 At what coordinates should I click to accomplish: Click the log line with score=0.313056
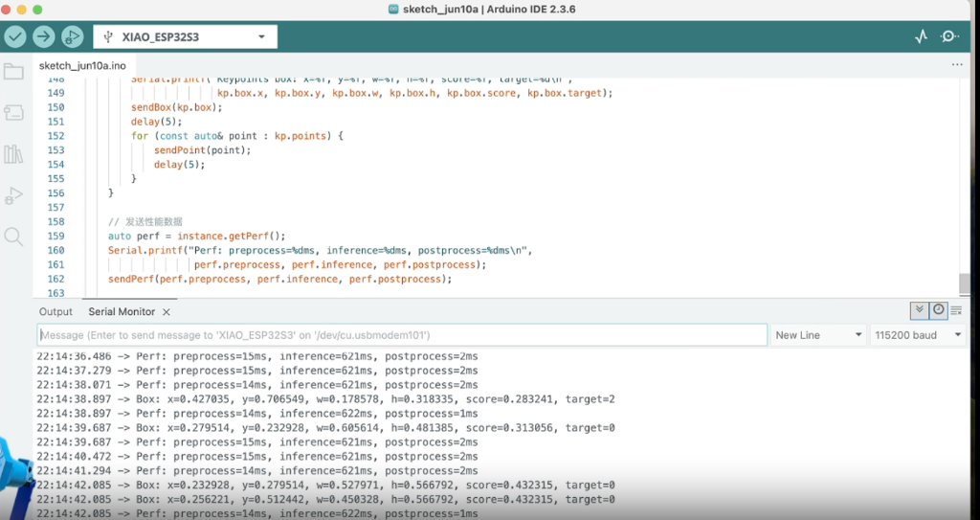(x=325, y=428)
